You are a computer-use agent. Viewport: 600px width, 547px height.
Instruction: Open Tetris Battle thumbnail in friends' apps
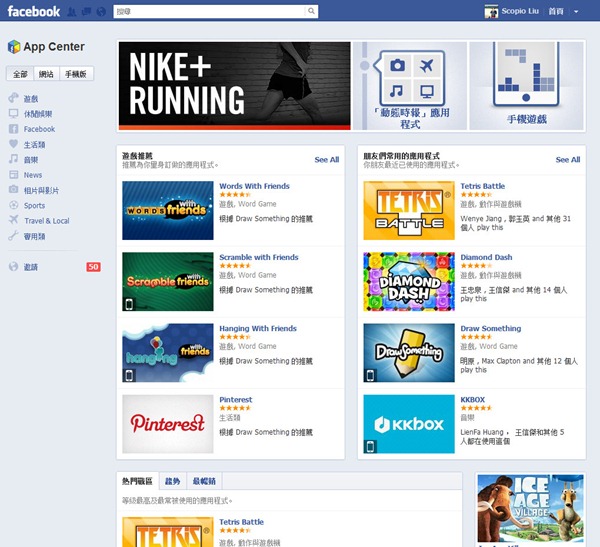point(409,211)
